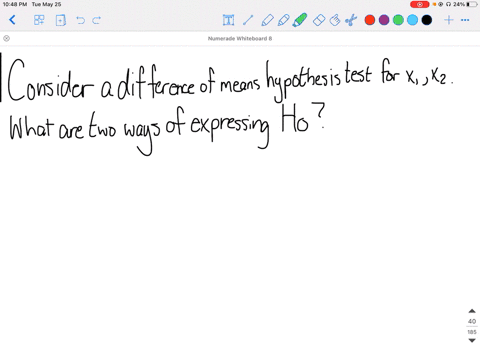The image size is (480, 360).
Task: Select the second pencil tool
Action: (283, 20)
